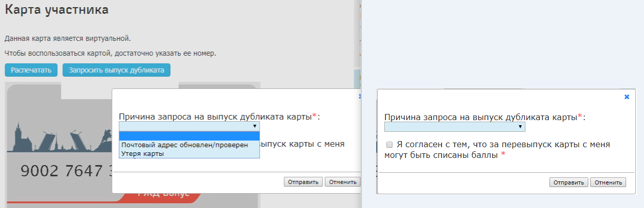Image resolution: width=644 pixels, height=208 pixels.
Task: Click the 'Карта участника' page heading
Action: [x=57, y=9]
